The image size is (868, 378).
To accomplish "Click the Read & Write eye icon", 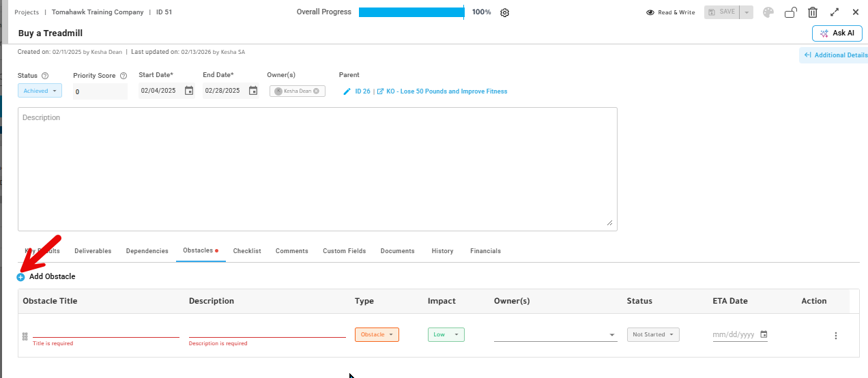I will (650, 12).
